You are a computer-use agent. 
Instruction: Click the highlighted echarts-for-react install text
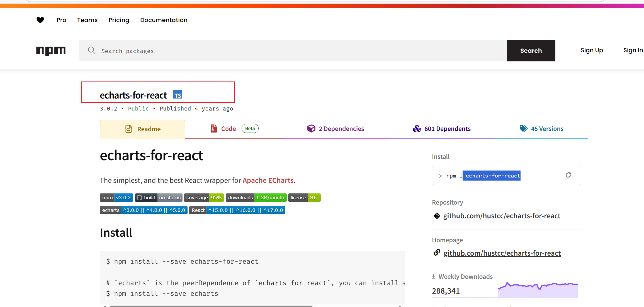(492, 176)
